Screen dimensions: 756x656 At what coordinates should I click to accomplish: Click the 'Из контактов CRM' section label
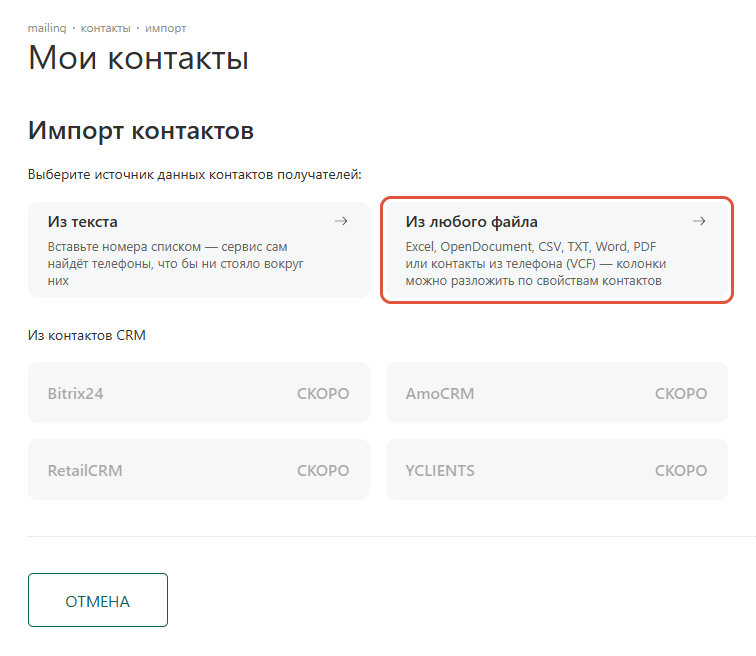[87, 335]
